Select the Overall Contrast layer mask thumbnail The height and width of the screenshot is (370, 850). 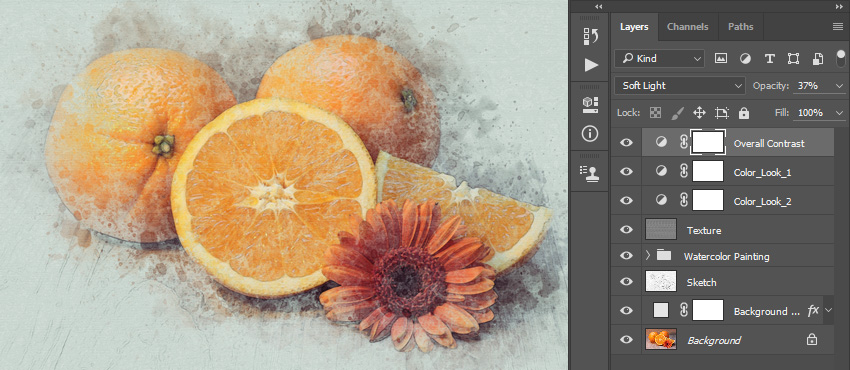point(708,142)
